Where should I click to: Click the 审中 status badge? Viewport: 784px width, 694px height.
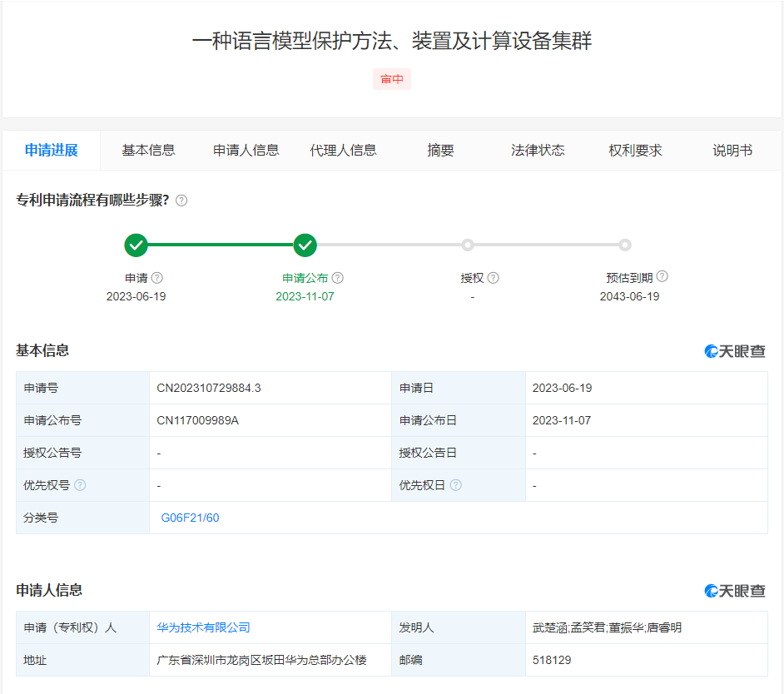pos(391,79)
